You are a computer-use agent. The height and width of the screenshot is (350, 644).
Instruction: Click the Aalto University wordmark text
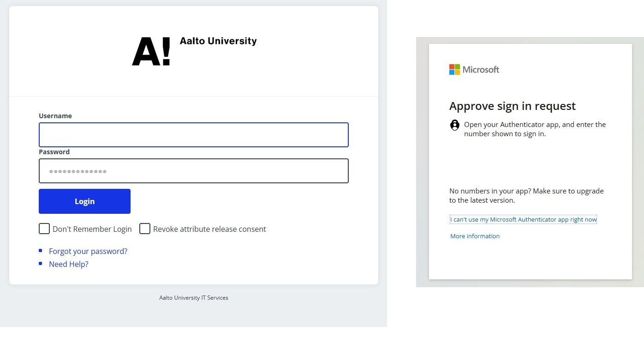[x=218, y=41]
